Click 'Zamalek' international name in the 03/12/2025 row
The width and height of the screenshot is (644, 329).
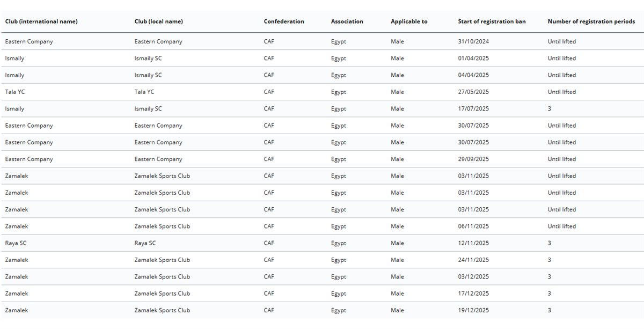(x=17, y=276)
